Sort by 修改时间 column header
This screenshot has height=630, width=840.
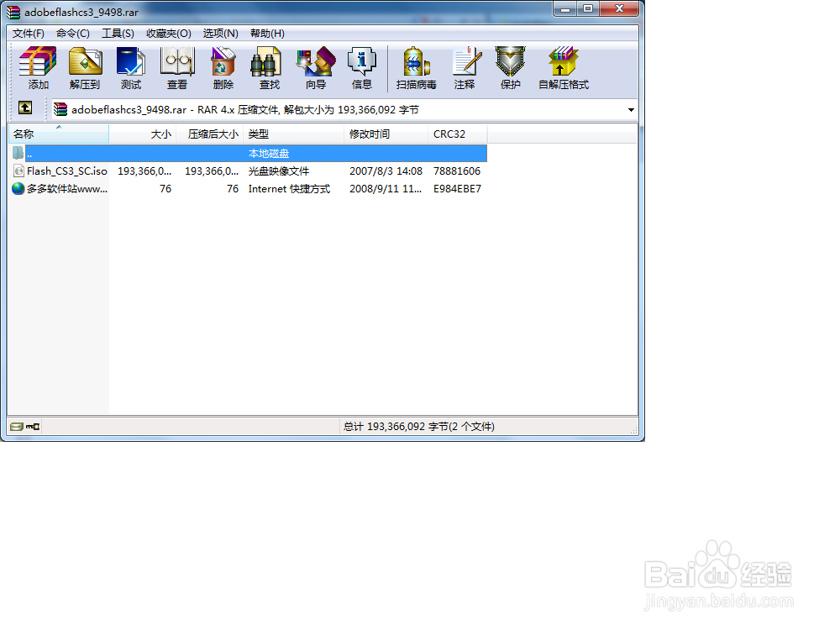tap(386, 134)
